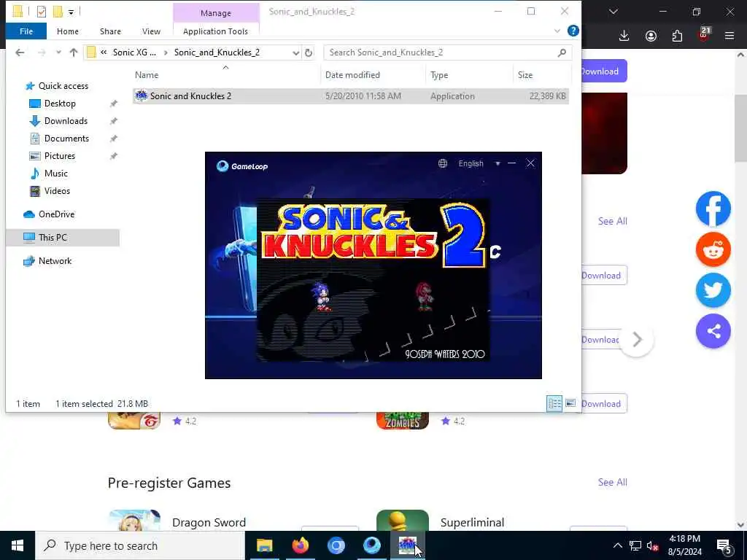Select Quick access in navigation pane
The width and height of the screenshot is (747, 560).
(x=63, y=86)
